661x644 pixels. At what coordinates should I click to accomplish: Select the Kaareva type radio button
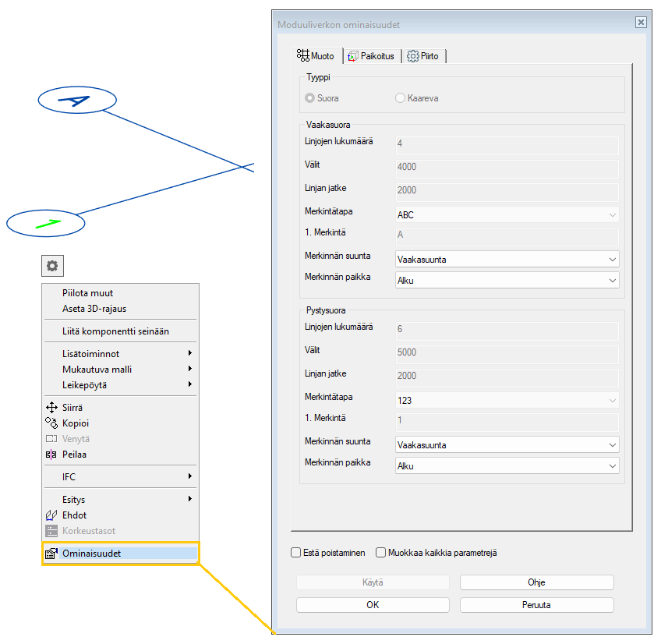click(x=400, y=97)
